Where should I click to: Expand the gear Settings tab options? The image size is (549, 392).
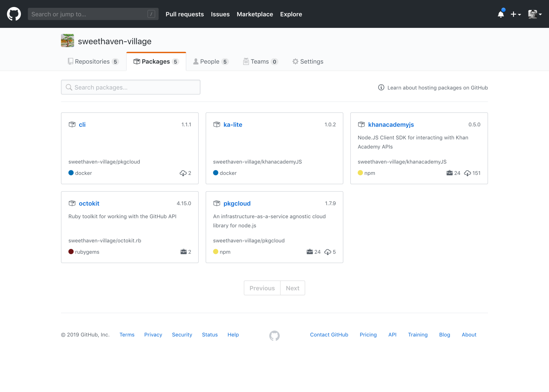click(x=308, y=61)
